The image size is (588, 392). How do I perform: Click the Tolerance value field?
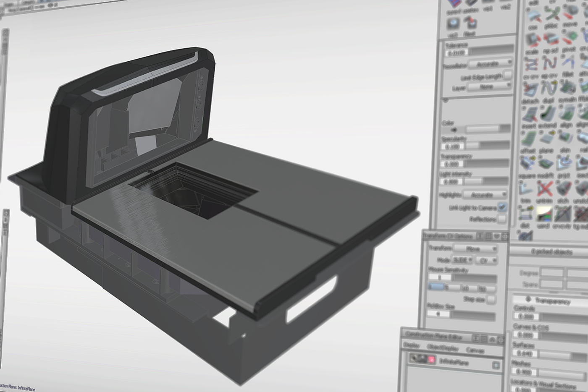coord(457,53)
